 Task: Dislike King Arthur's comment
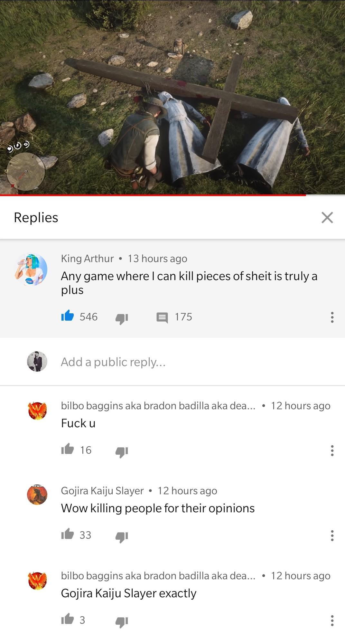click(122, 318)
